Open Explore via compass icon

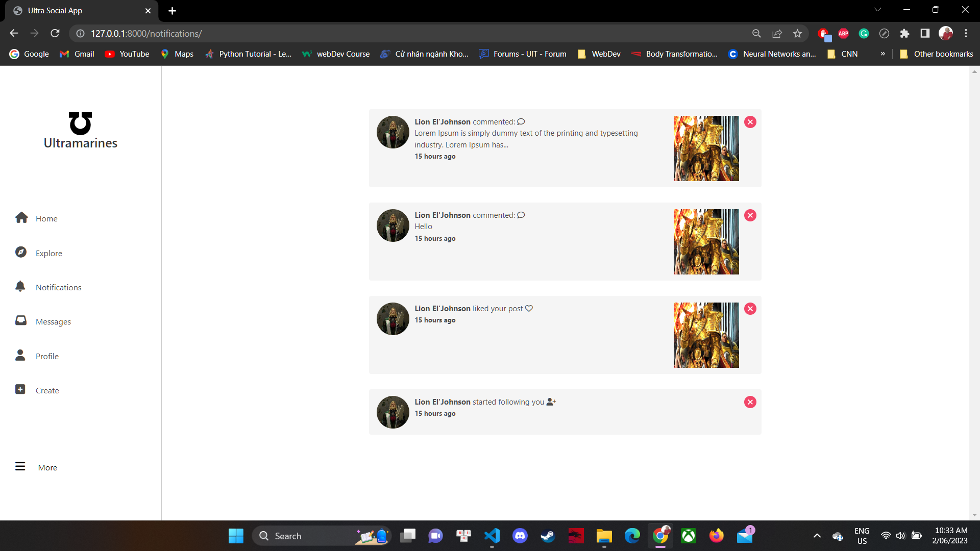point(21,253)
